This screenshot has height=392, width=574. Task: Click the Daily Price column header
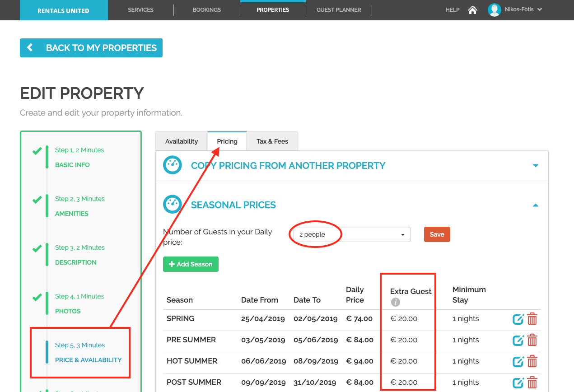click(x=355, y=294)
